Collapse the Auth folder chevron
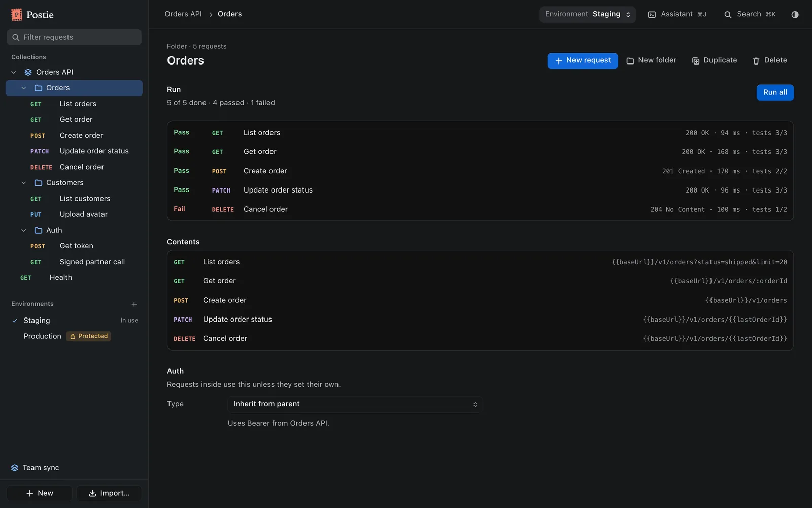Viewport: 812px width, 508px height. pos(23,230)
